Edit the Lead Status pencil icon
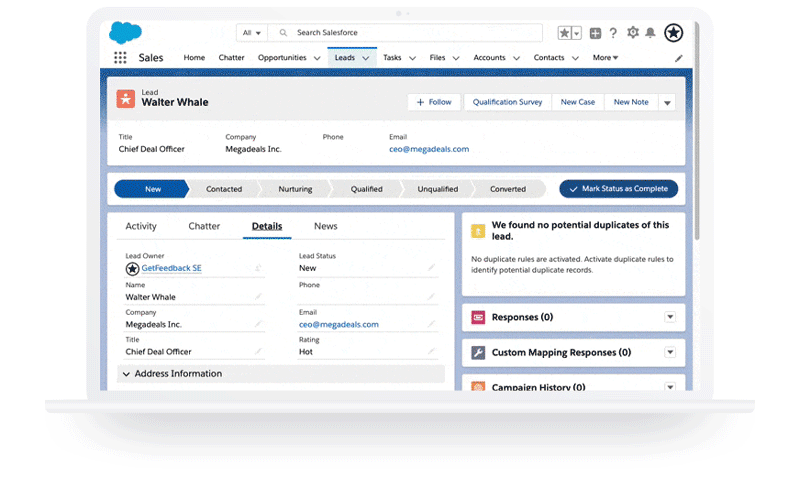The height and width of the screenshot is (494, 800). (x=432, y=267)
